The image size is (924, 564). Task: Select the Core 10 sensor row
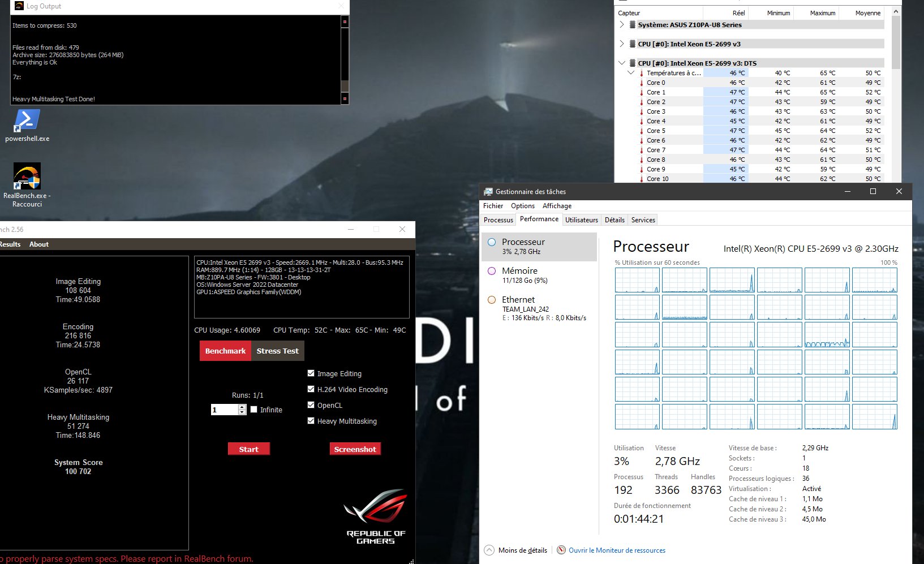750,179
